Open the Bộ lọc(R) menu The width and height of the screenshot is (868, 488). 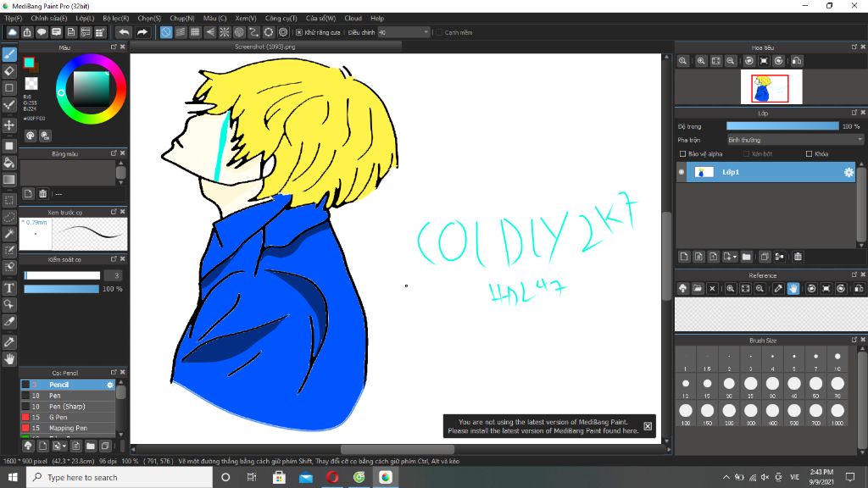point(115,19)
